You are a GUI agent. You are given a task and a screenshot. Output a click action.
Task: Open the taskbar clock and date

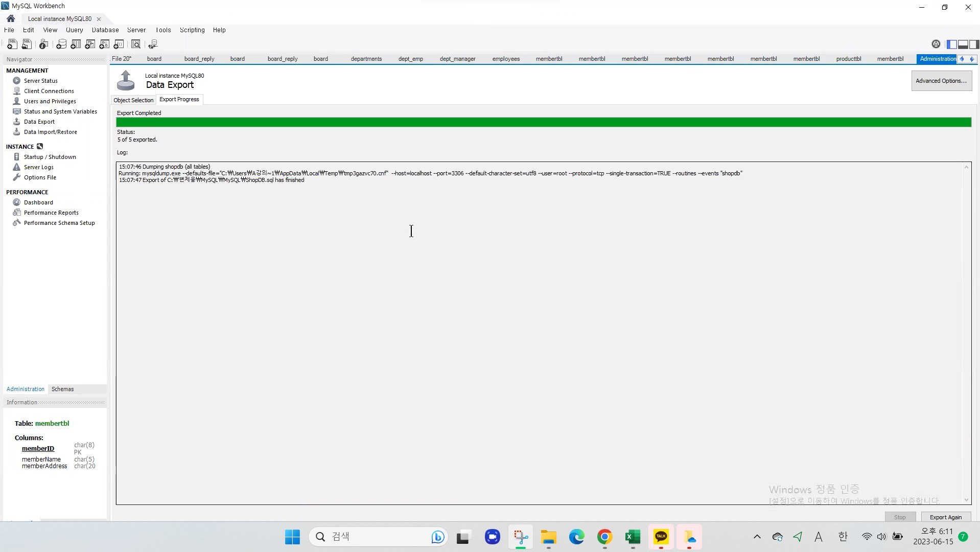click(933, 537)
